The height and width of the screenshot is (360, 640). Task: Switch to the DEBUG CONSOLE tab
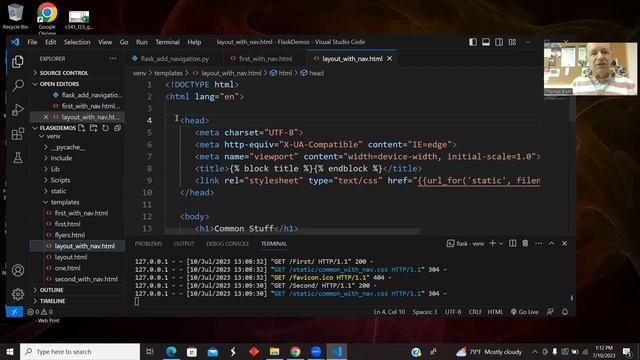[x=227, y=244]
